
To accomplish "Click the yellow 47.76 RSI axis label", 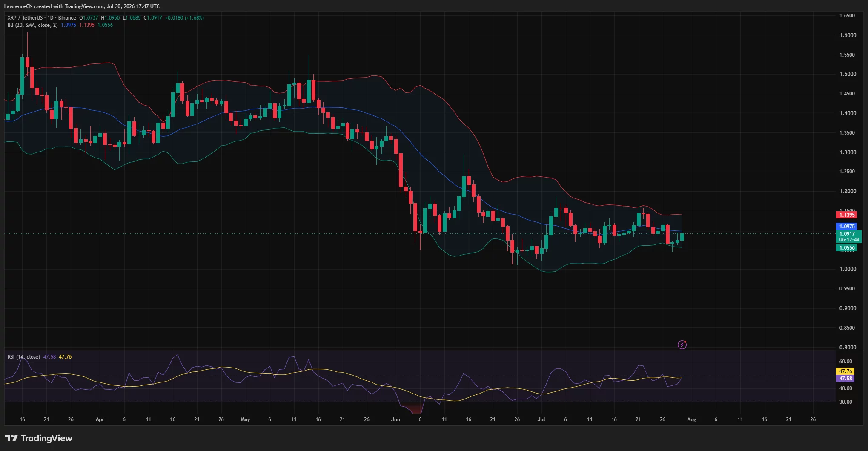I will coord(845,371).
